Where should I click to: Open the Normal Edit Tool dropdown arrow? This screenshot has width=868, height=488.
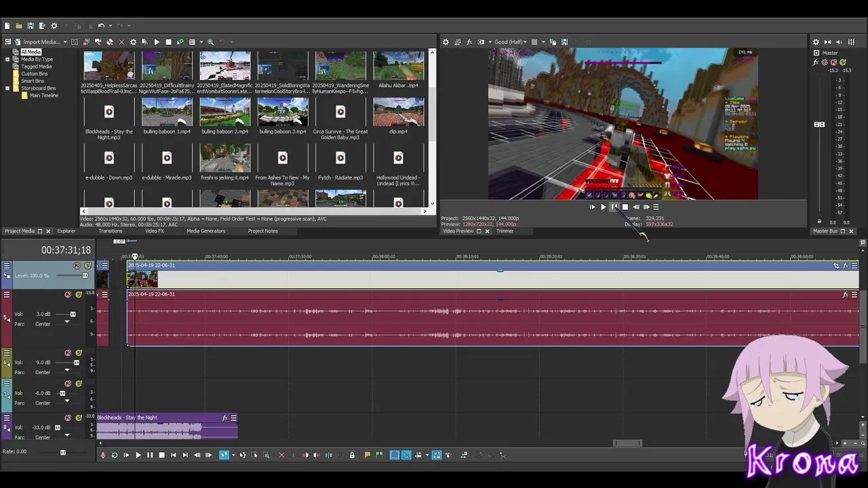pyautogui.click(x=233, y=455)
